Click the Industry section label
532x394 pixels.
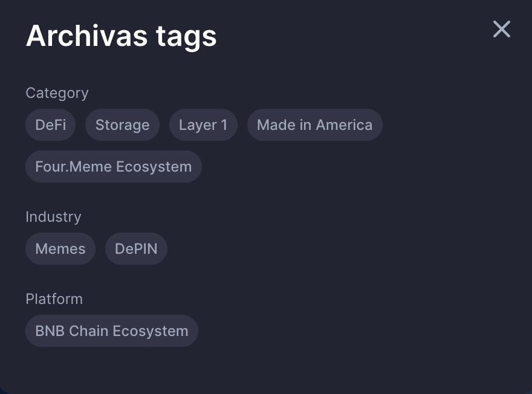point(53,217)
